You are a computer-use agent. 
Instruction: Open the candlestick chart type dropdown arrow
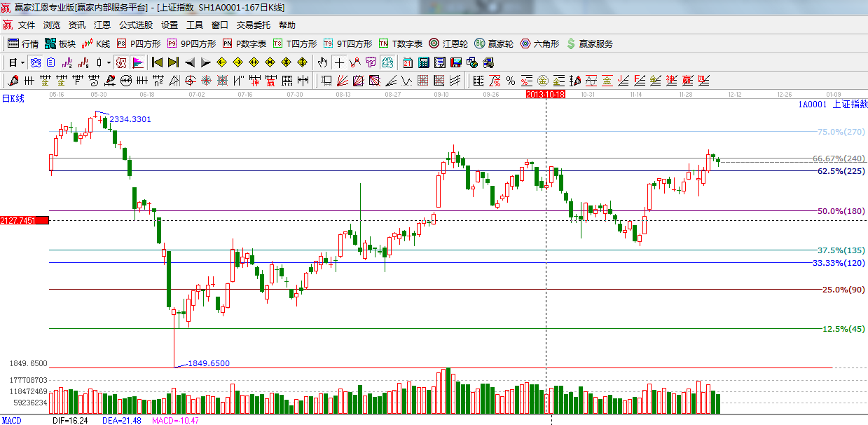(109, 62)
